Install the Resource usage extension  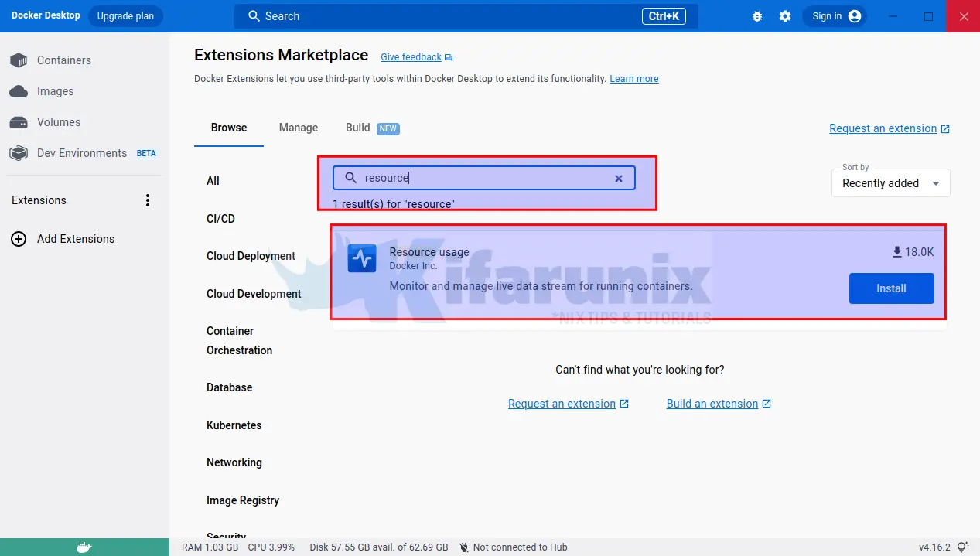coord(891,288)
